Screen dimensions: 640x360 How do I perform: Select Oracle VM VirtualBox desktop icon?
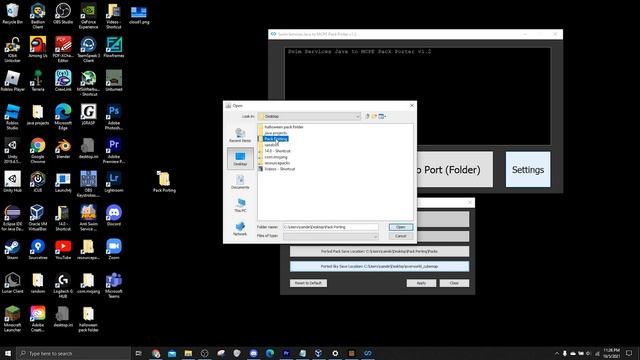[x=38, y=218]
